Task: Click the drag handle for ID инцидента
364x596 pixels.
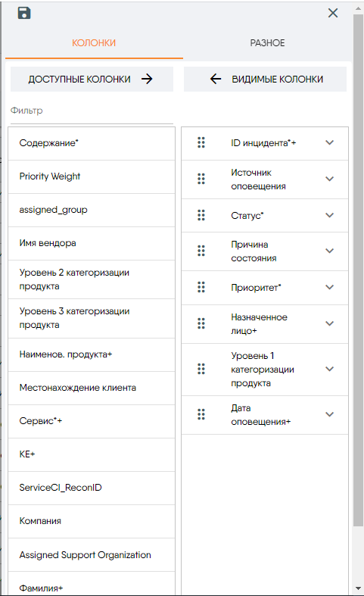Action: (201, 142)
